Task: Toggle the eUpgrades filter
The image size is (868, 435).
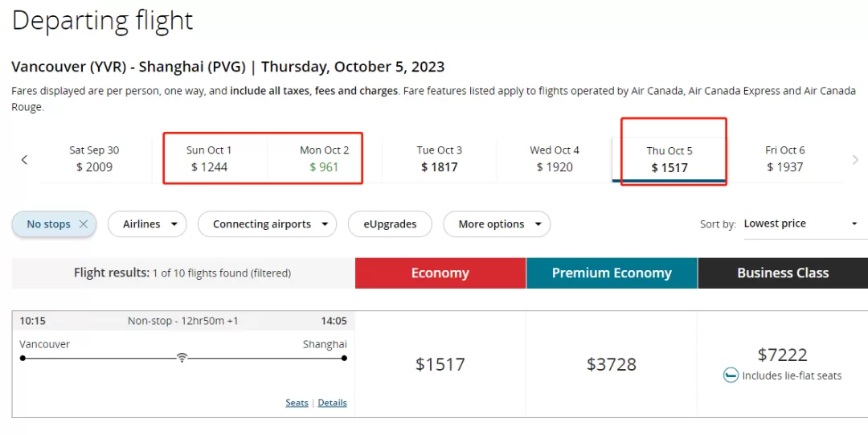Action: [390, 224]
